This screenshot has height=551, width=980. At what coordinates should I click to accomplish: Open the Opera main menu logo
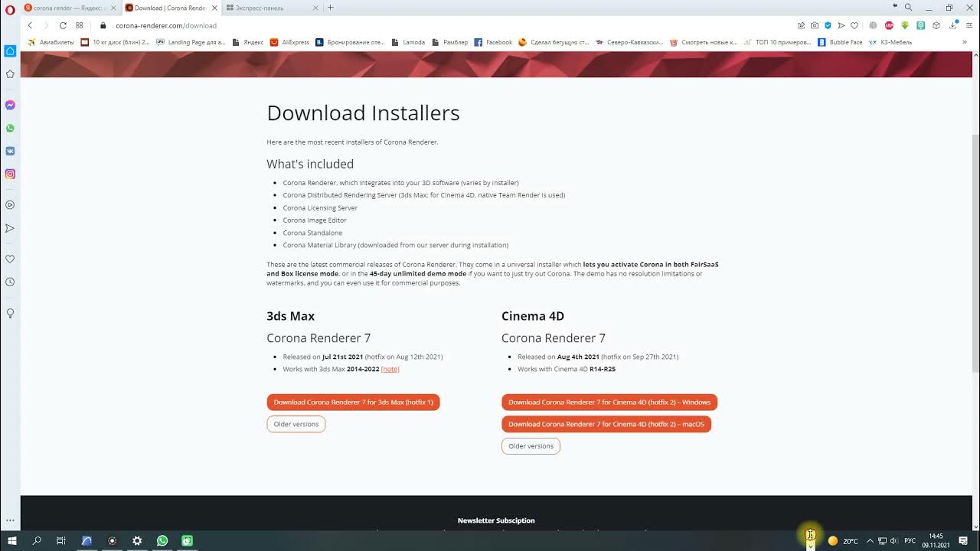10,8
